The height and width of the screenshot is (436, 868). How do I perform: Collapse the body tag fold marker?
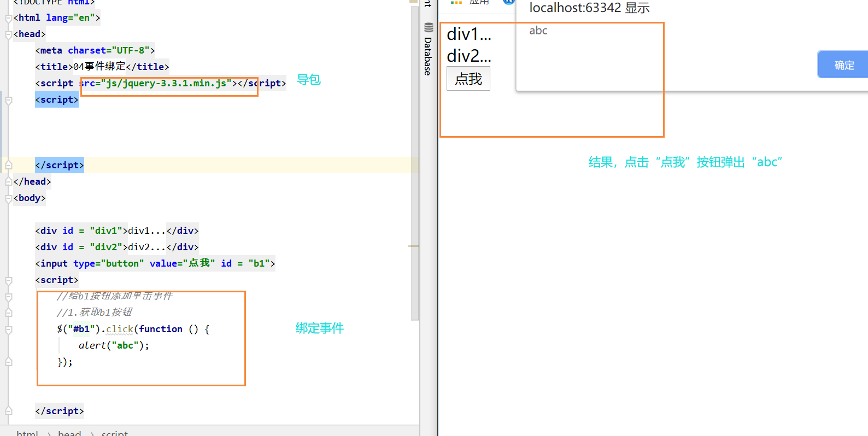(8, 198)
